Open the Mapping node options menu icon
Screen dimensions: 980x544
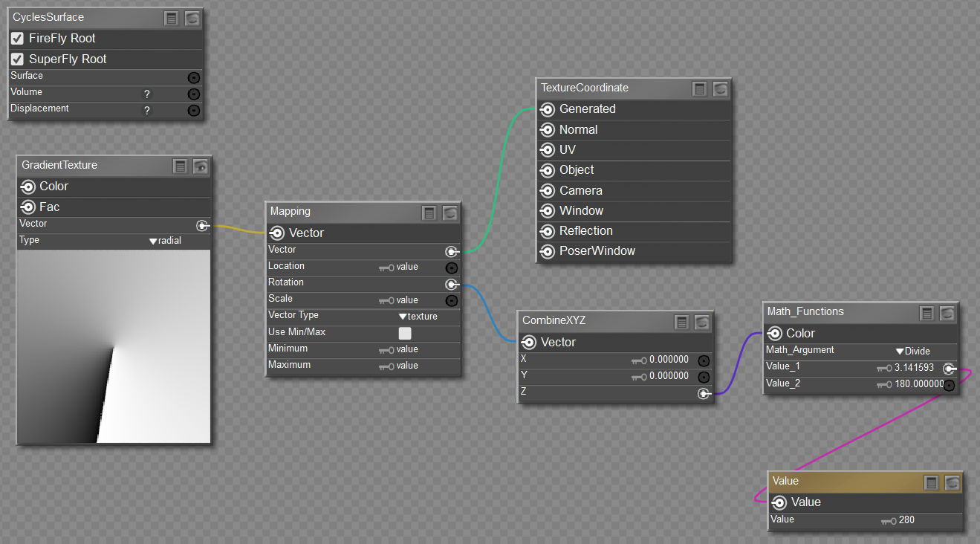[429, 213]
